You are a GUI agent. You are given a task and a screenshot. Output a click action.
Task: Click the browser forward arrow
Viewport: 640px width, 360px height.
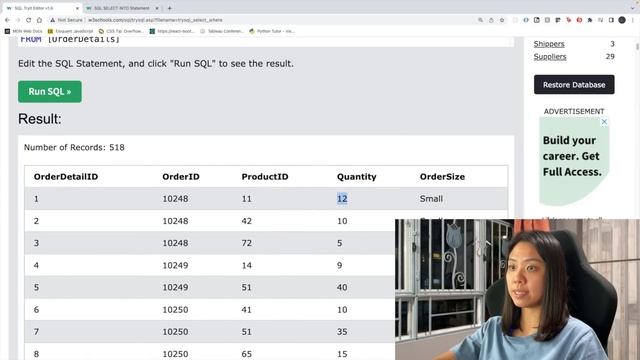[18, 20]
